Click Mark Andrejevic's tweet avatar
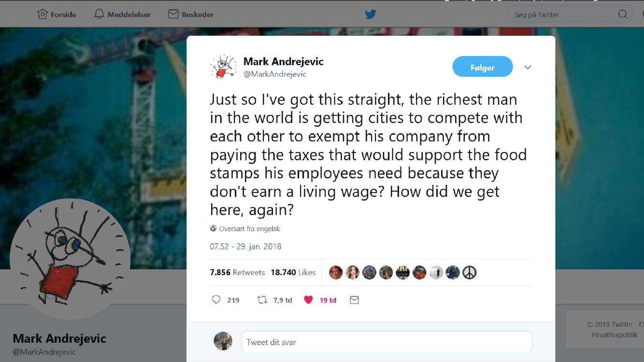The image size is (644, 362). tap(223, 67)
